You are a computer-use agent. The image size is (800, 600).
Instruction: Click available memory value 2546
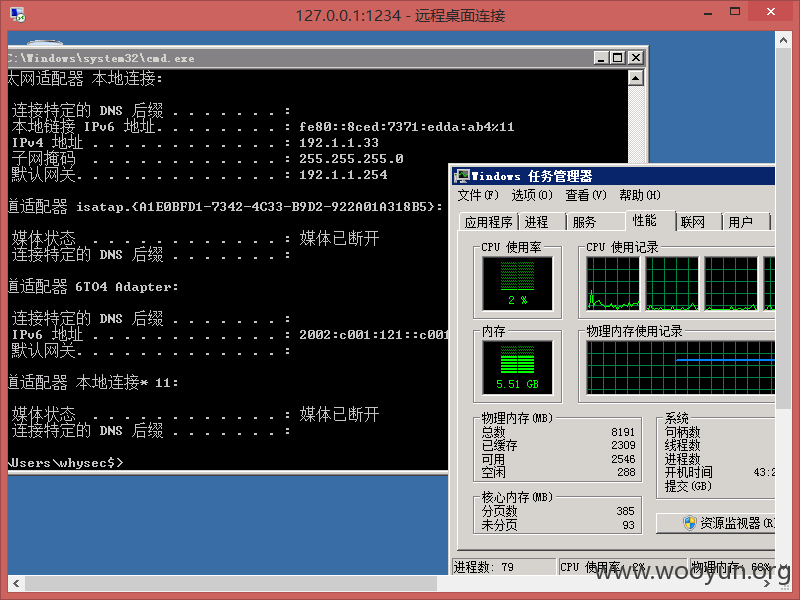pos(623,459)
